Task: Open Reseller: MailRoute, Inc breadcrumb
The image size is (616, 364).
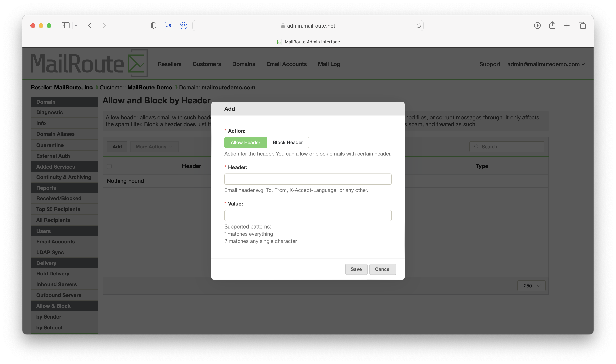Action: click(x=62, y=87)
